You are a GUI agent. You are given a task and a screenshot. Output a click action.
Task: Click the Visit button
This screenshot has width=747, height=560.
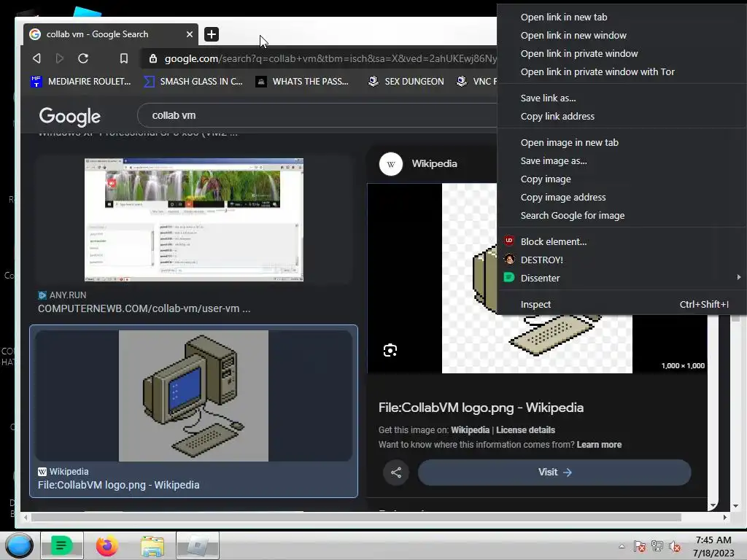(x=554, y=472)
